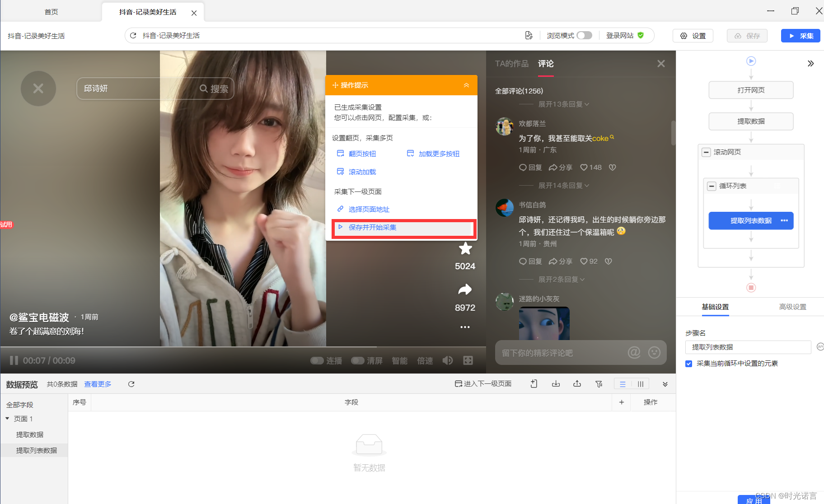This screenshot has height=504, width=824.
Task: Click 保存并开始采集
Action: [404, 229]
